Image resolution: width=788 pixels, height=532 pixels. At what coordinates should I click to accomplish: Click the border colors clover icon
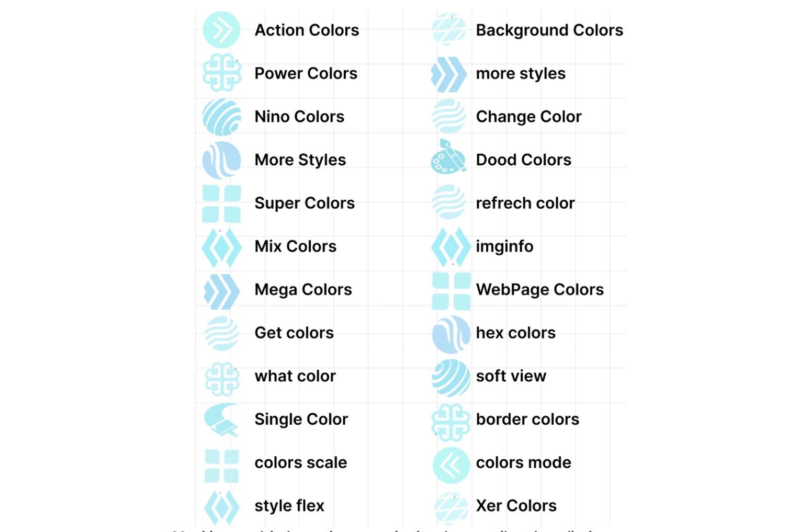click(x=450, y=422)
